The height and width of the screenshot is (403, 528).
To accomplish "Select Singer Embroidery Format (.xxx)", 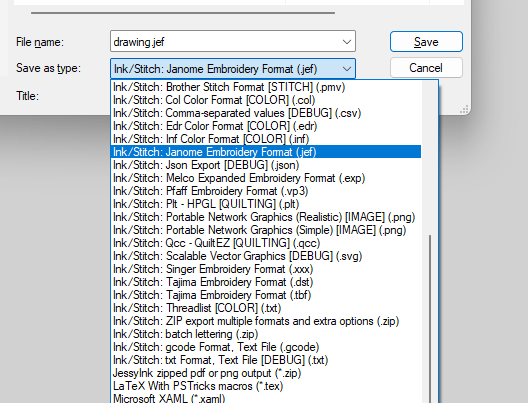I will [x=266, y=269].
